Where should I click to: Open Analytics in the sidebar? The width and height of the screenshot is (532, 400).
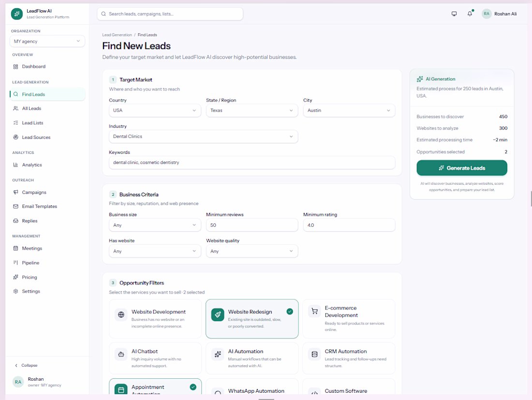tap(47, 165)
